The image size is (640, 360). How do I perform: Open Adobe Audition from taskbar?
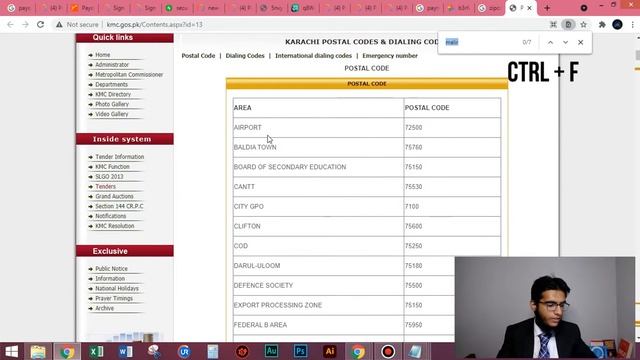pyautogui.click(x=271, y=351)
